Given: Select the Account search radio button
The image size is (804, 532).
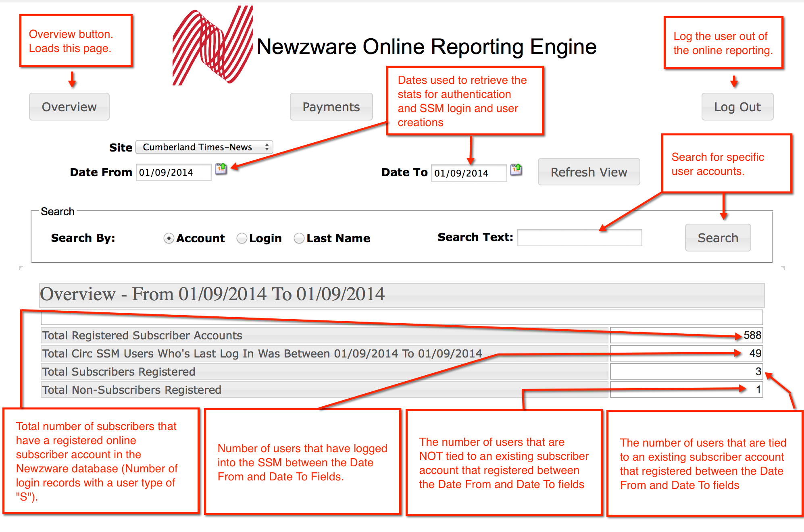Looking at the screenshot, I should (x=169, y=239).
